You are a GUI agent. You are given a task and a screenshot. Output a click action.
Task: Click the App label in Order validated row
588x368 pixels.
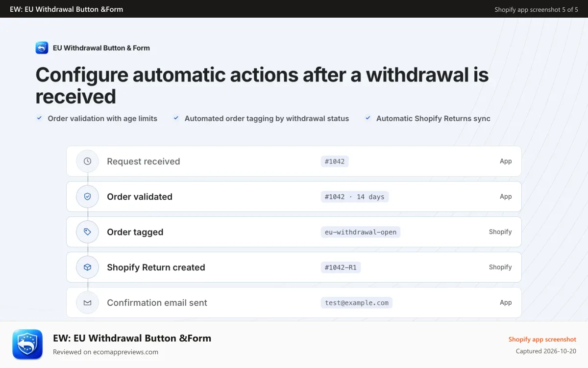[506, 196]
